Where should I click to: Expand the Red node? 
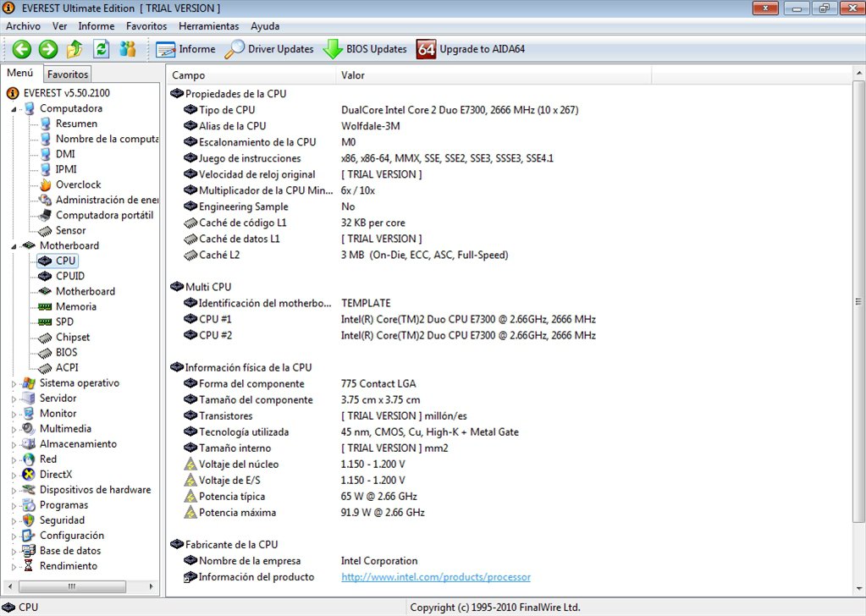point(14,459)
